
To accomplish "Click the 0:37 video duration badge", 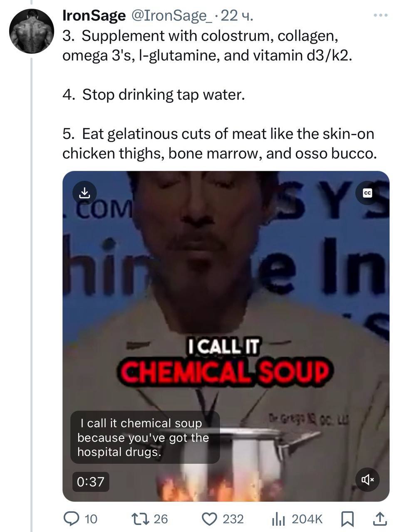I will click(x=91, y=481).
